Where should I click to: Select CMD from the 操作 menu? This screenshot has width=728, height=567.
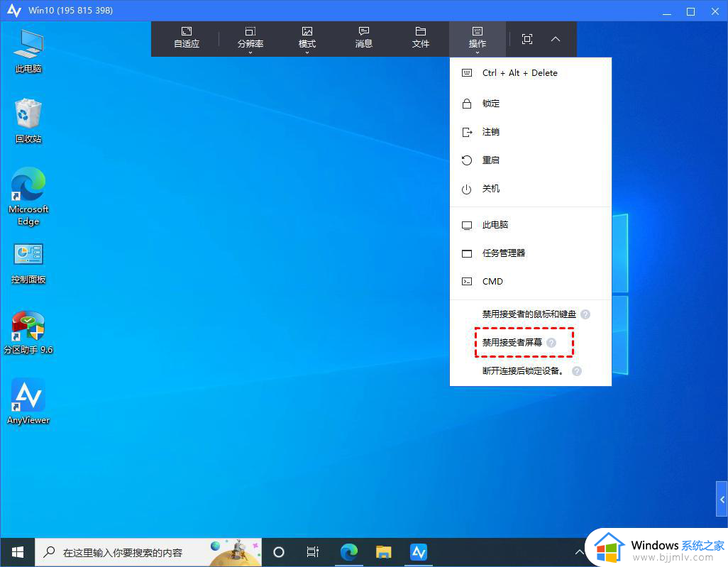point(492,282)
